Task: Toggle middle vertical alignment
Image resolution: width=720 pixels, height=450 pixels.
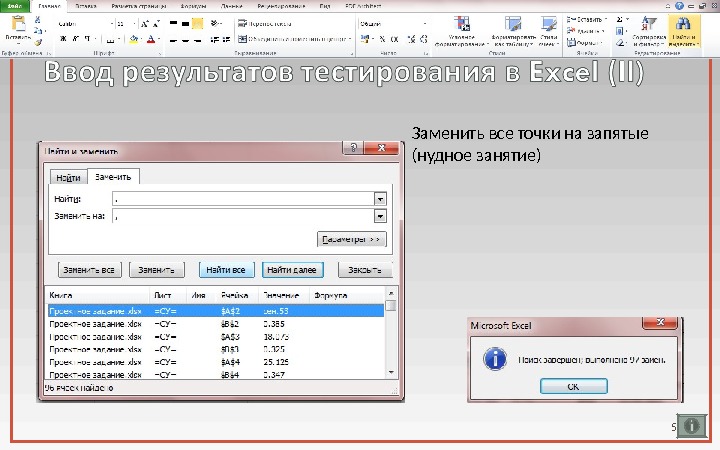Action: tap(186, 23)
